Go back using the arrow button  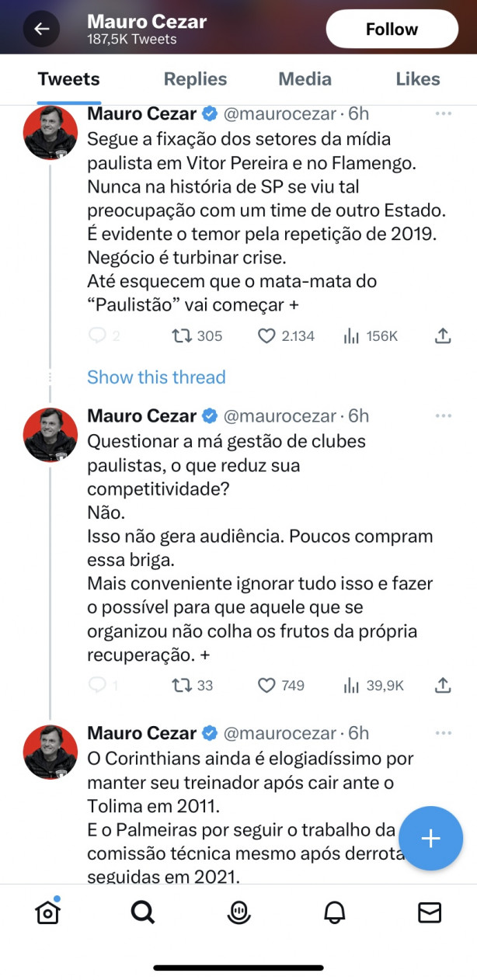click(x=40, y=28)
